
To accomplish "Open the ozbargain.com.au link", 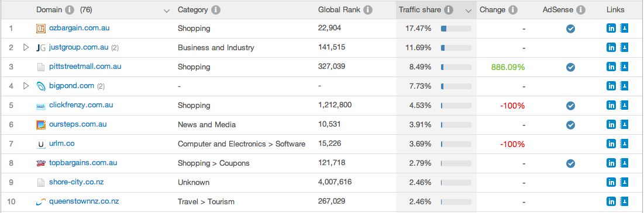I will tap(80, 28).
